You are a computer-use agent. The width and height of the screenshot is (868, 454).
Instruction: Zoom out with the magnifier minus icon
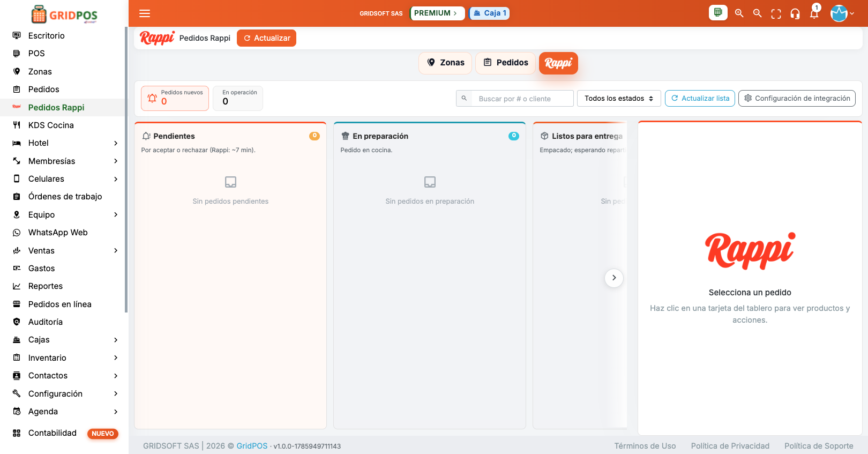coord(757,13)
